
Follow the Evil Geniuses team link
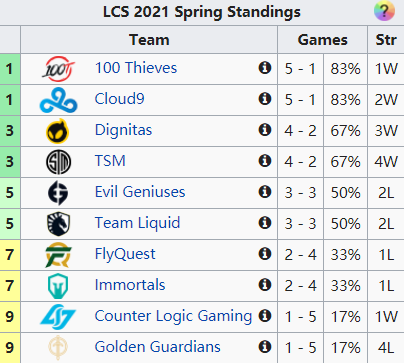(x=140, y=192)
